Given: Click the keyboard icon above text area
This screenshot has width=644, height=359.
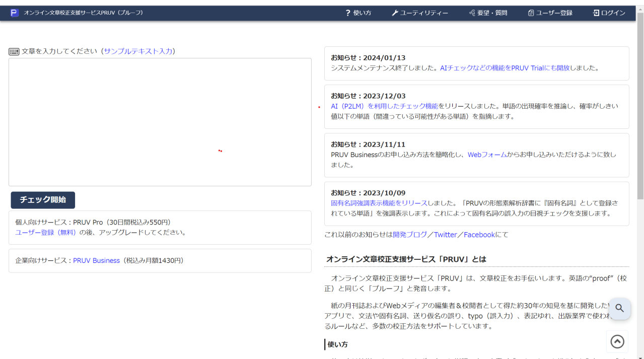Looking at the screenshot, I should pyautogui.click(x=14, y=51).
